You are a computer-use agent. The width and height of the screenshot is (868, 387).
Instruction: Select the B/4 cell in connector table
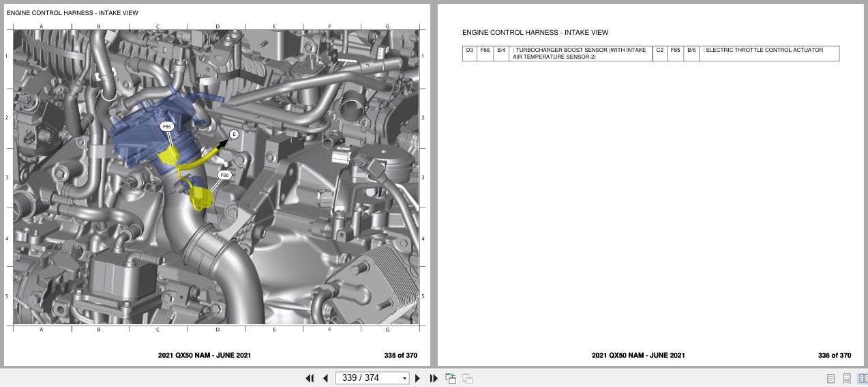[501, 53]
